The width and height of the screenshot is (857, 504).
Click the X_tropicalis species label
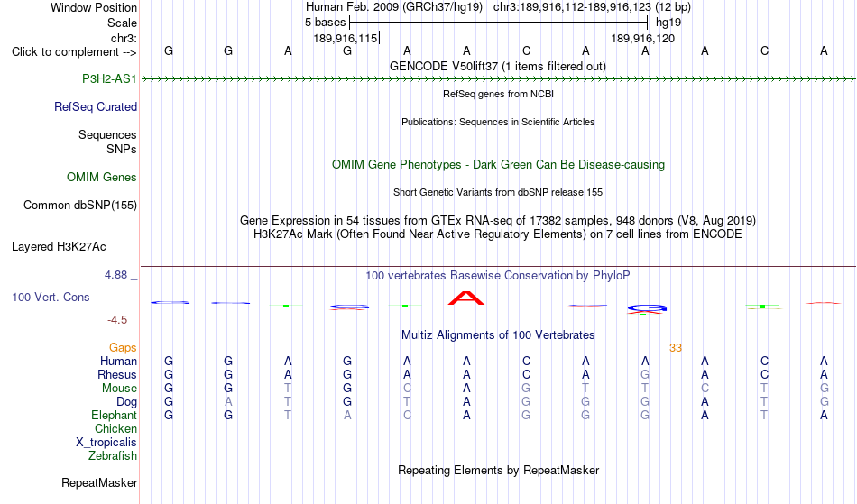(106, 443)
